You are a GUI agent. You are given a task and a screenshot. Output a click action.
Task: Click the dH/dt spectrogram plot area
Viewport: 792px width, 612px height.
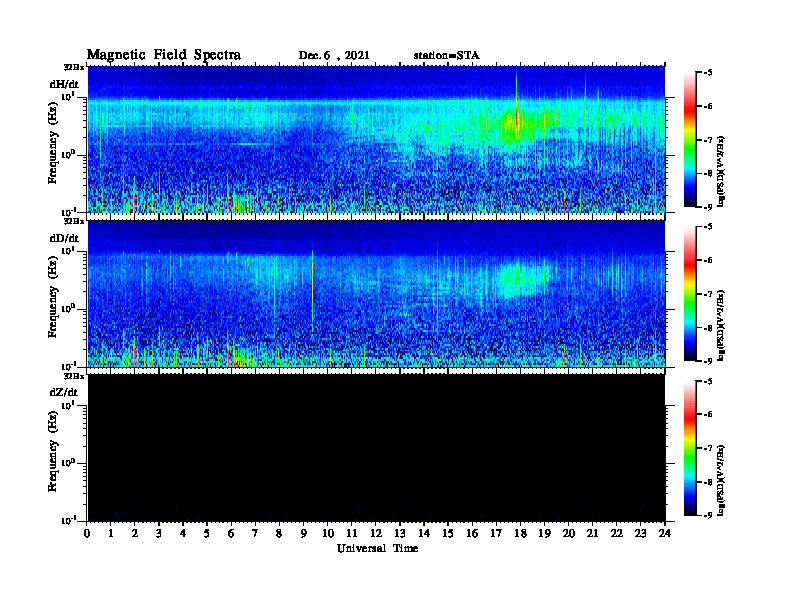click(376, 139)
